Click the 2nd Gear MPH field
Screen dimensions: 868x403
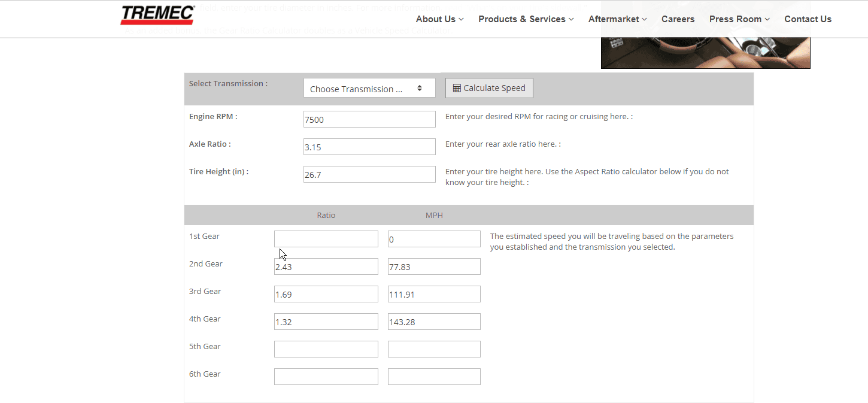point(434,266)
